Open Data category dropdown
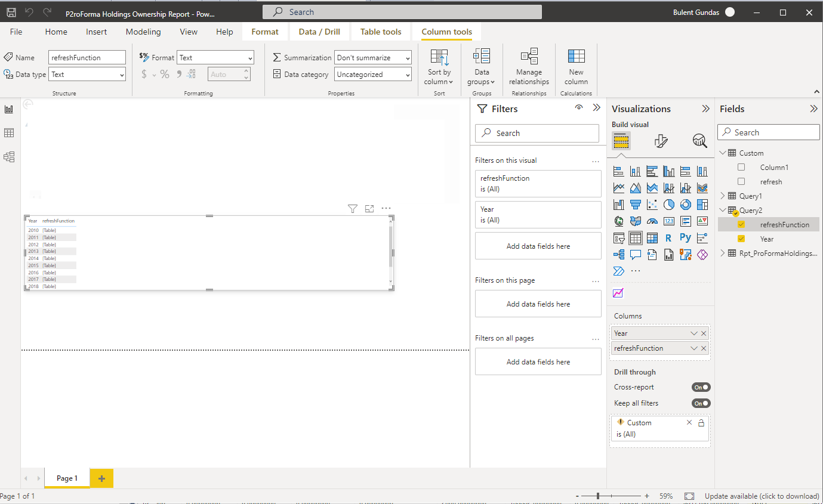The image size is (823, 504). point(373,75)
